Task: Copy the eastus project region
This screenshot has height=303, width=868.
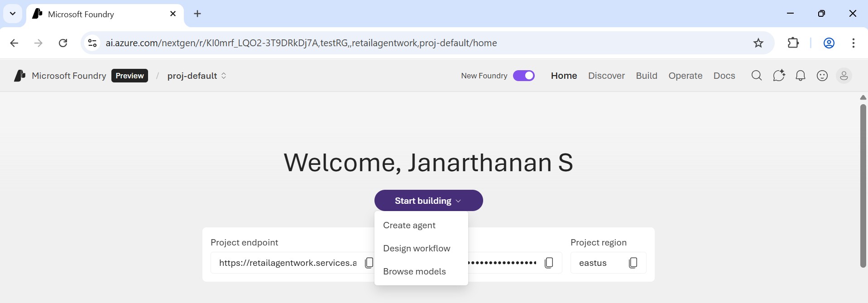Action: click(633, 263)
